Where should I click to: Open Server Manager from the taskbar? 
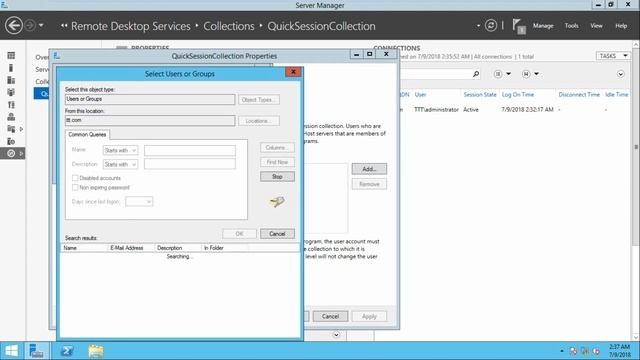(x=36, y=351)
